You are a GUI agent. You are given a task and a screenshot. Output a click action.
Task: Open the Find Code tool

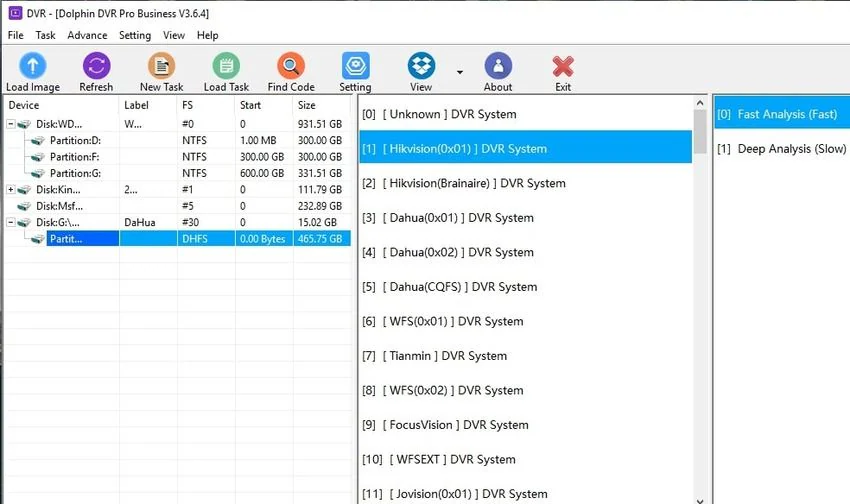coord(291,66)
